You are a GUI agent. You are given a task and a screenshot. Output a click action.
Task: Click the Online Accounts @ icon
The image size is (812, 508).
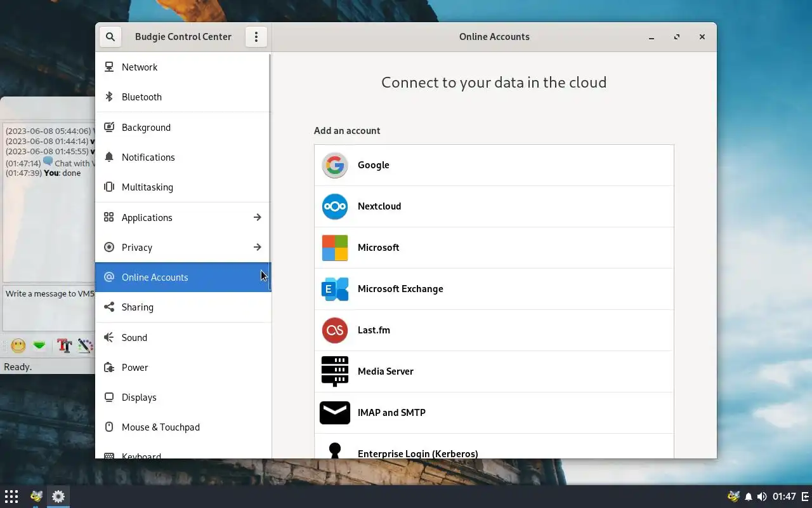click(x=109, y=277)
